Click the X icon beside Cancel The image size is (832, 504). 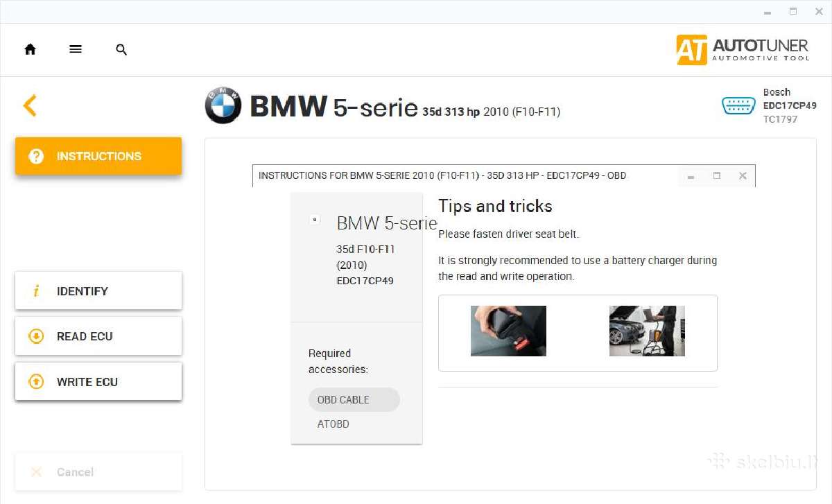[x=36, y=472]
